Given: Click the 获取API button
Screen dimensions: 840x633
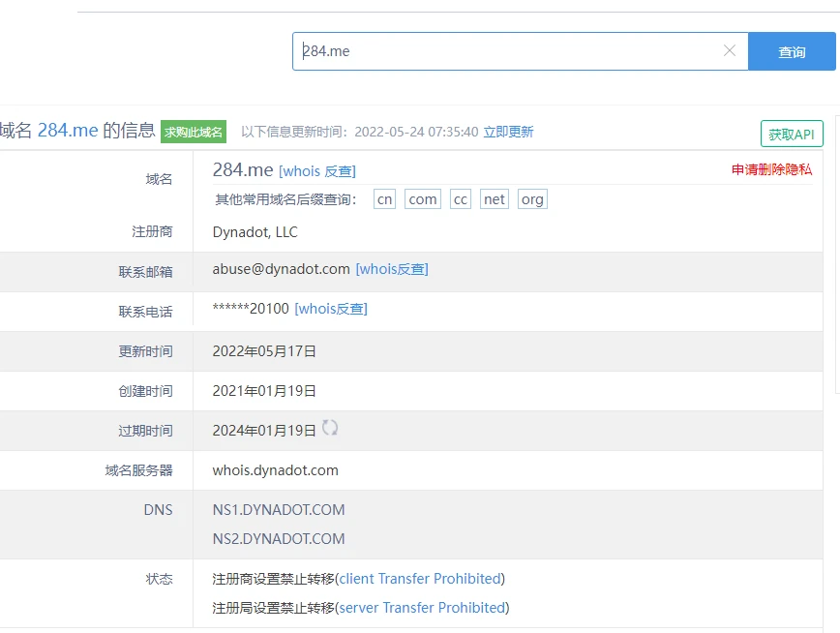Looking at the screenshot, I should (x=792, y=135).
